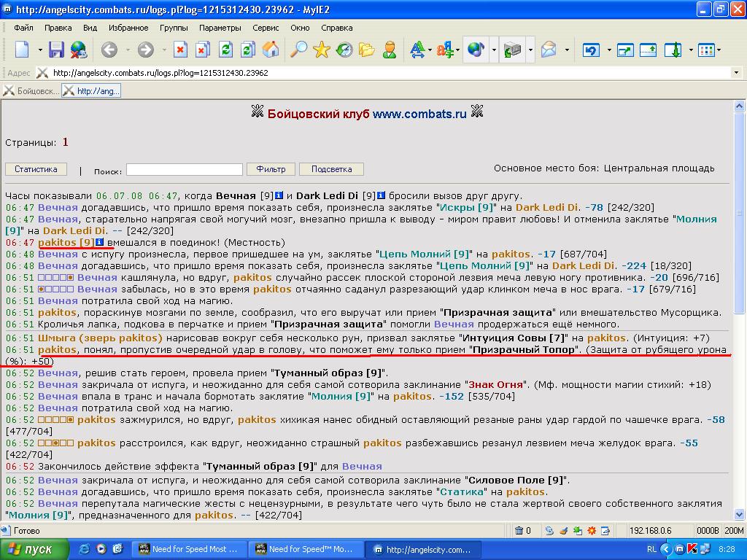Open the Groups folder toolbar icon
This screenshot has width=747, height=560.
point(367,50)
